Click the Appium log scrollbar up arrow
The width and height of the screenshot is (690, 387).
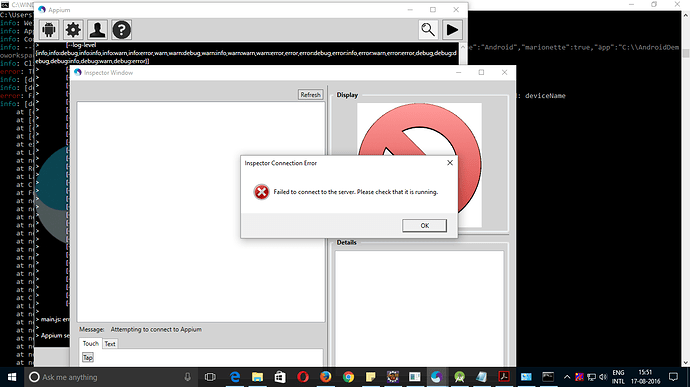pos(463,47)
